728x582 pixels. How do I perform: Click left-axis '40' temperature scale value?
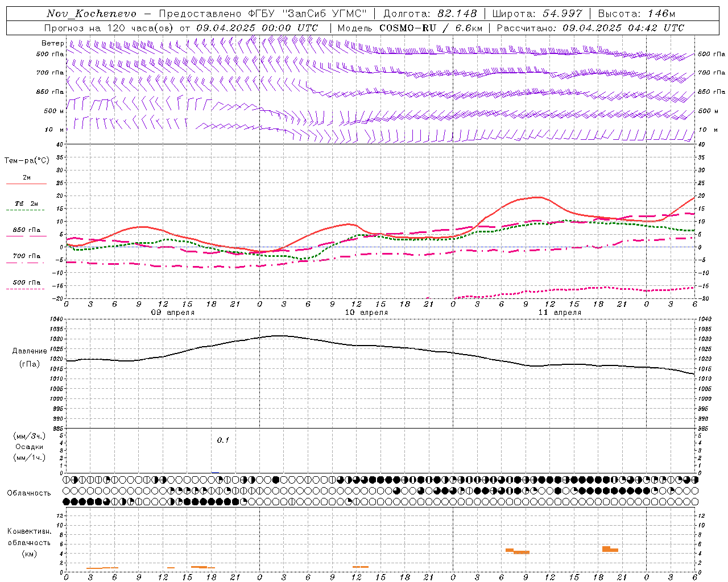tap(60, 144)
